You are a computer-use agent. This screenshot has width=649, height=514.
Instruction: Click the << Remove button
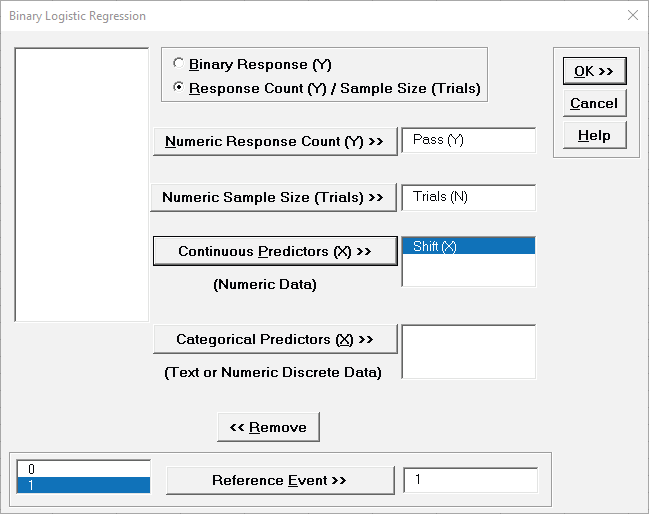(x=268, y=427)
